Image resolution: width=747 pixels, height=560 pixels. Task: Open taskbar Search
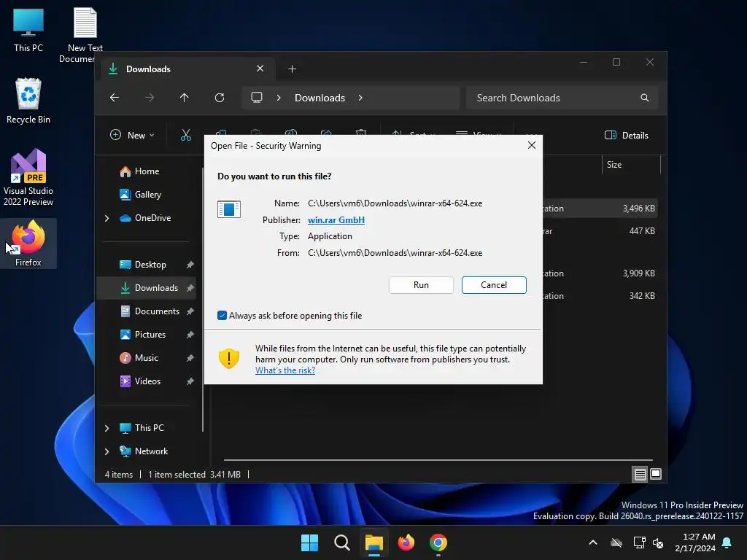click(x=341, y=542)
